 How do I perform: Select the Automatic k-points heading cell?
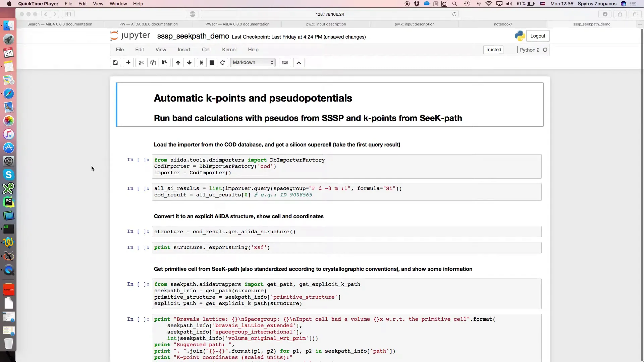click(x=330, y=105)
